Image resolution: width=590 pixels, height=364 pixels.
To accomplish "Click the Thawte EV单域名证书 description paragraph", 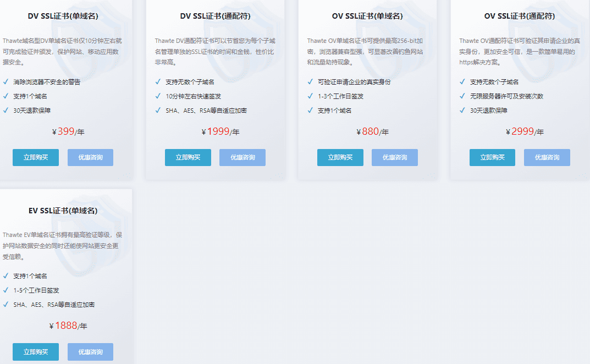I will point(63,246).
